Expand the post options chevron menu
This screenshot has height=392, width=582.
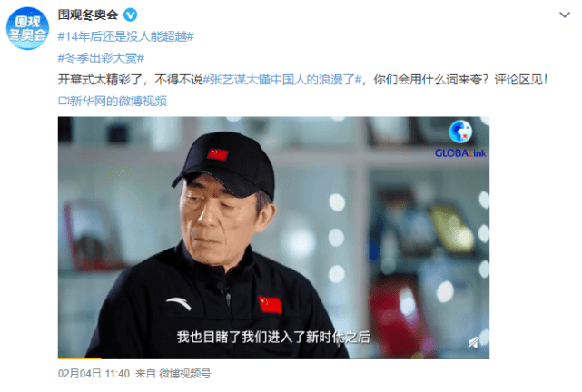pos(565,15)
